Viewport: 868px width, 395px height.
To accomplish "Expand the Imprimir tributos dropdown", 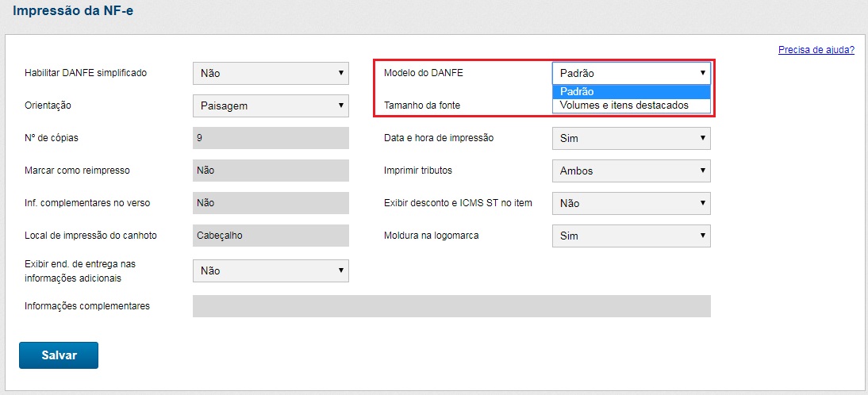I will (631, 171).
